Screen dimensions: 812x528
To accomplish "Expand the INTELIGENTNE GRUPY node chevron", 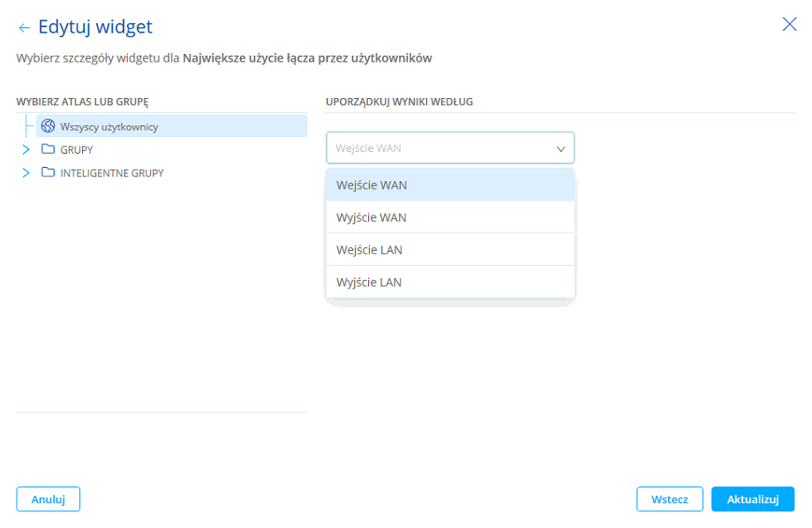I will 26,173.
